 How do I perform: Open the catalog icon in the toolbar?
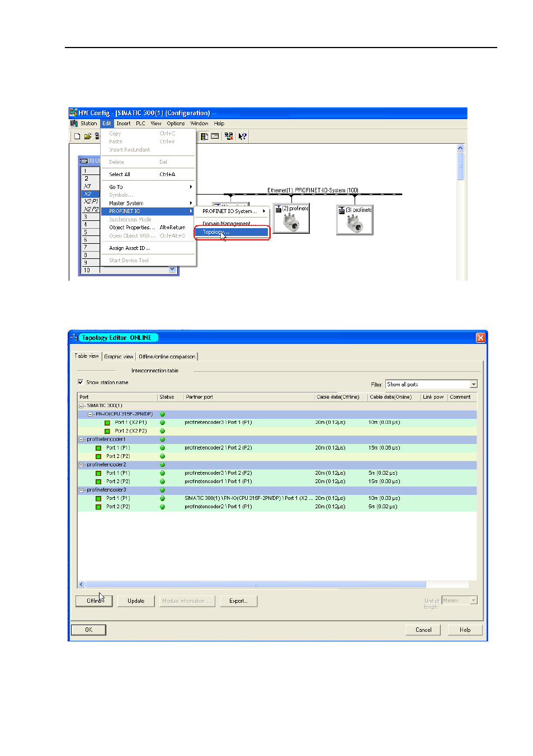(204, 136)
